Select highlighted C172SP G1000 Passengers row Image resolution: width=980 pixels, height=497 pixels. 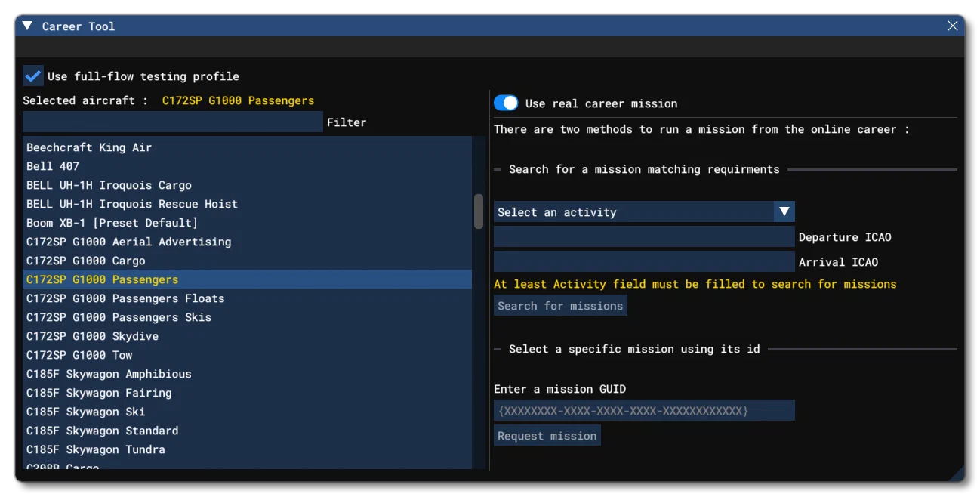pos(247,279)
